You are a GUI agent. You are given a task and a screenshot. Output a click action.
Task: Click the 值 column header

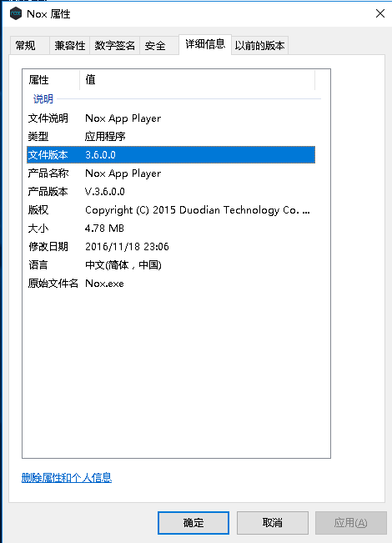198,79
